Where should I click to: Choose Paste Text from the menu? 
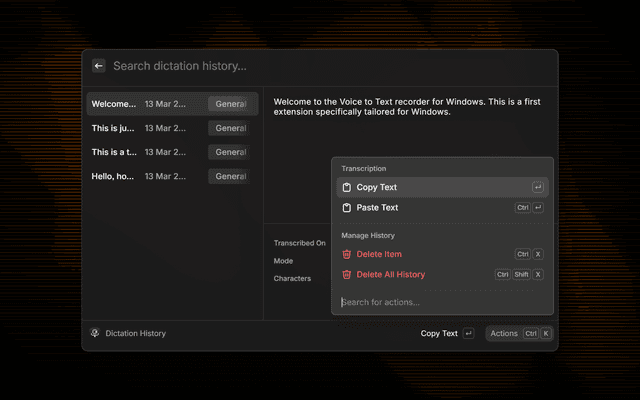coord(377,208)
